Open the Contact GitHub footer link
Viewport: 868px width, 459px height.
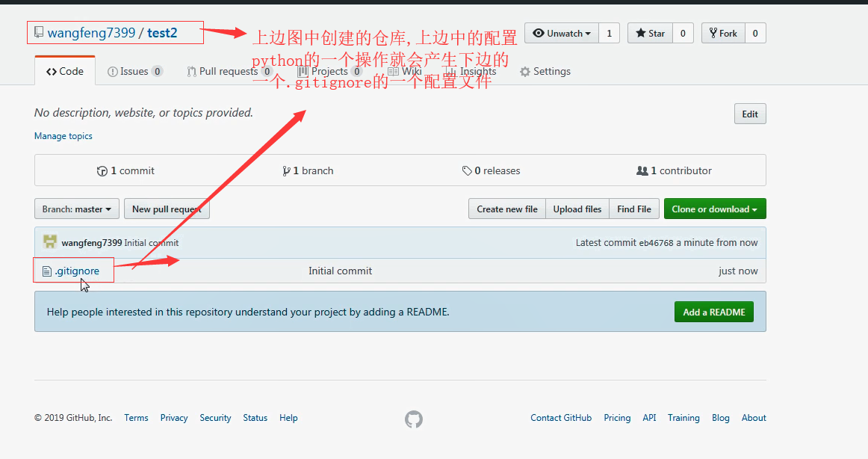pos(561,417)
